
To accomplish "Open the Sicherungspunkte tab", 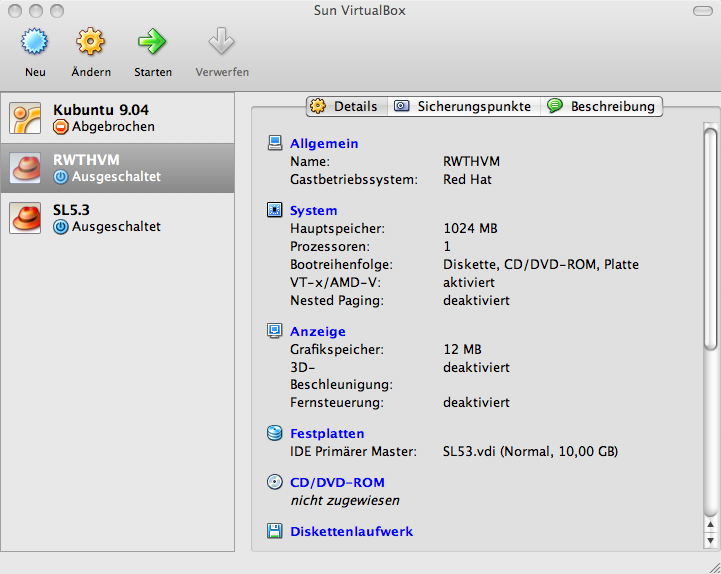I will click(x=464, y=106).
